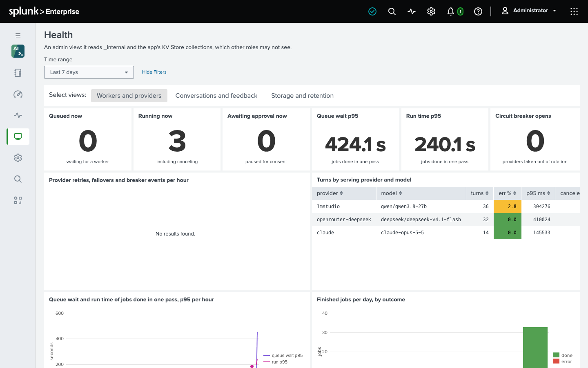Click the Running now value 3

(x=177, y=141)
